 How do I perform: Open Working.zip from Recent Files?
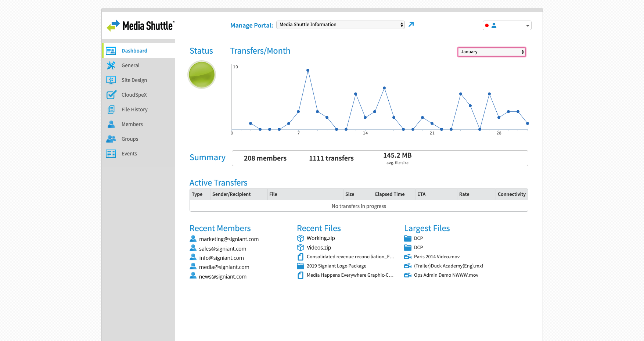(320, 238)
